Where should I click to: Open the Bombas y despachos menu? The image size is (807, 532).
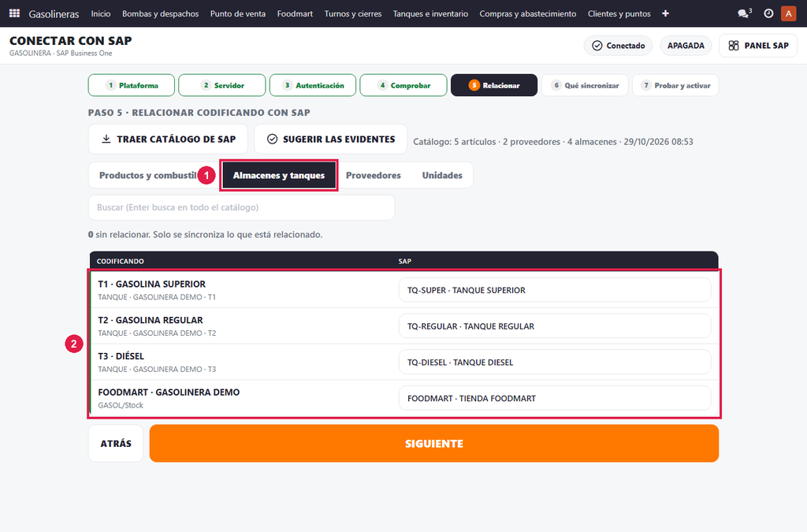tap(161, 13)
